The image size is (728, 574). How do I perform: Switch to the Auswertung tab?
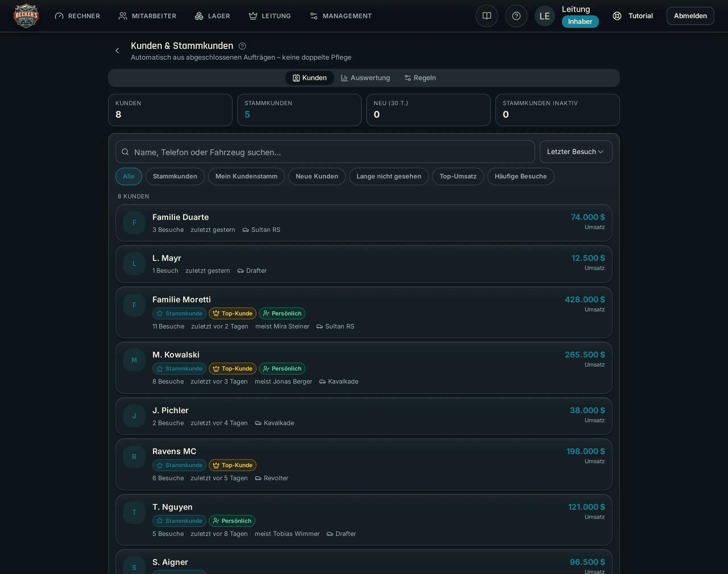click(365, 78)
